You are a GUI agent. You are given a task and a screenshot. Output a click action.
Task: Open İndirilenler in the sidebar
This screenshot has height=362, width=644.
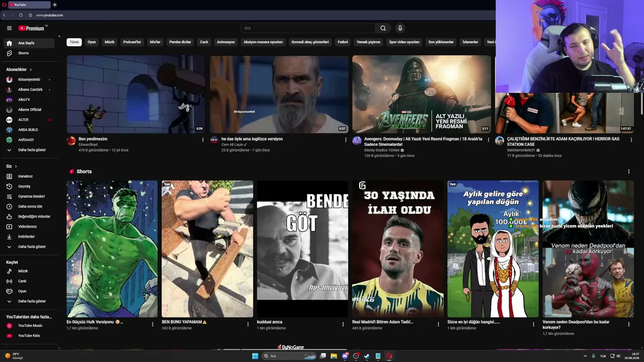[30, 237]
